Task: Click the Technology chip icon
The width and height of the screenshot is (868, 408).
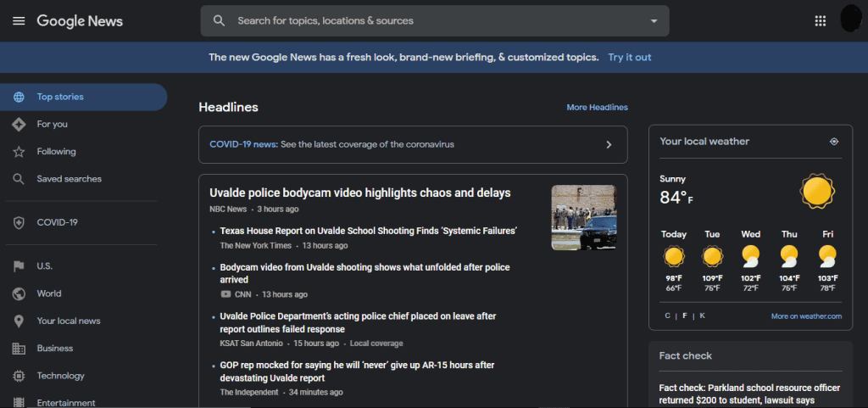Action: point(19,376)
